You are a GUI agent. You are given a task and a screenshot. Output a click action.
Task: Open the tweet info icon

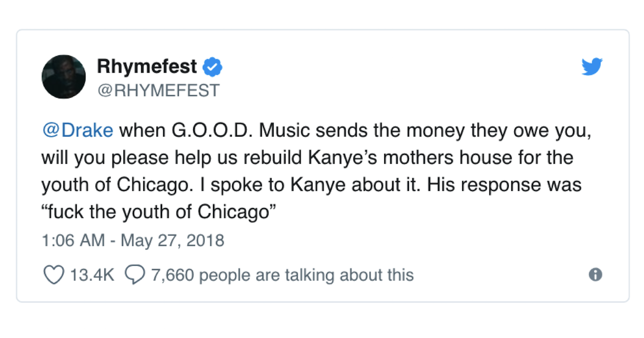coord(595,275)
